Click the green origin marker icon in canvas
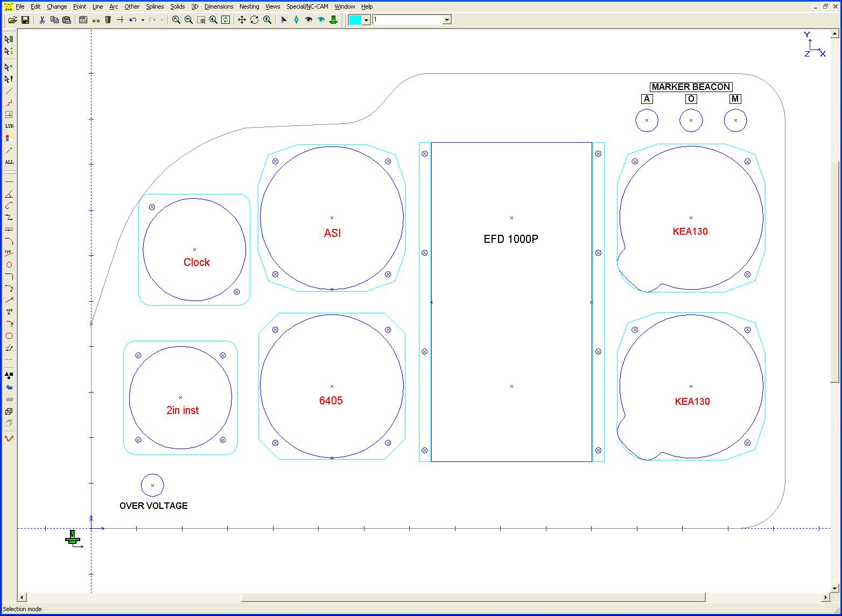This screenshot has height=616, width=842. pos(74,538)
